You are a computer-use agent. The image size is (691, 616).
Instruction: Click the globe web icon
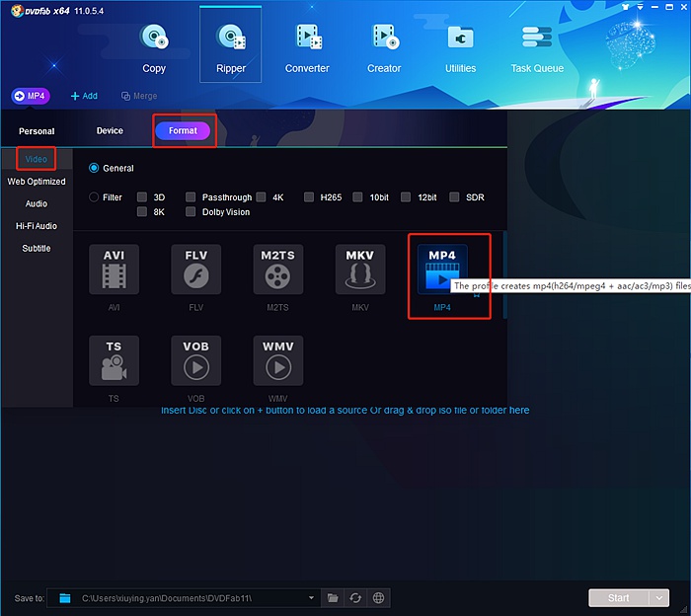(378, 598)
